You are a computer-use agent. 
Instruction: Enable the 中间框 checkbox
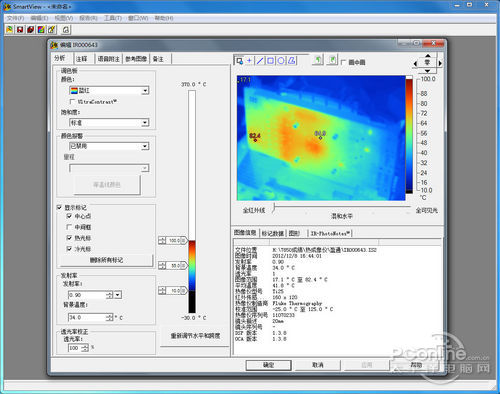click(69, 227)
